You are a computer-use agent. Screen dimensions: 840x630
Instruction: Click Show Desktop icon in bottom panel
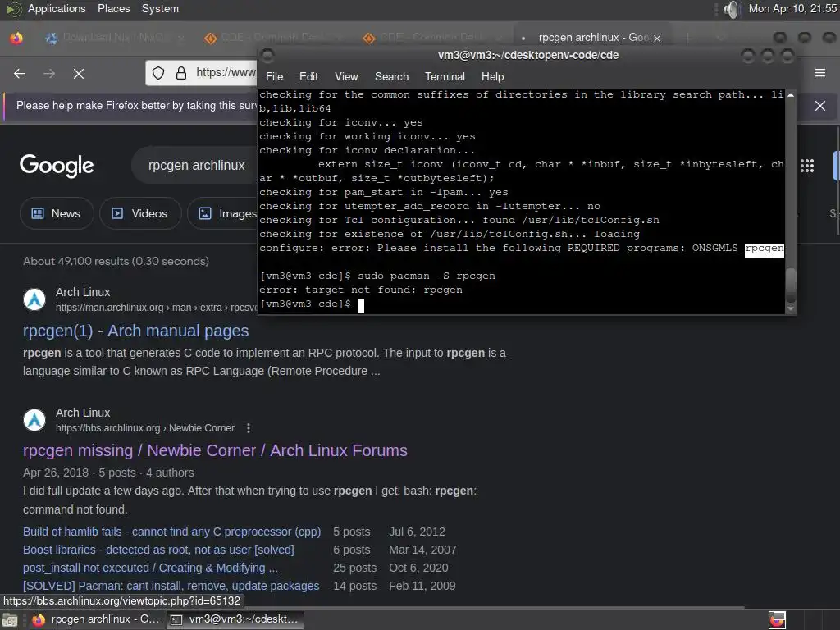pos(10,620)
